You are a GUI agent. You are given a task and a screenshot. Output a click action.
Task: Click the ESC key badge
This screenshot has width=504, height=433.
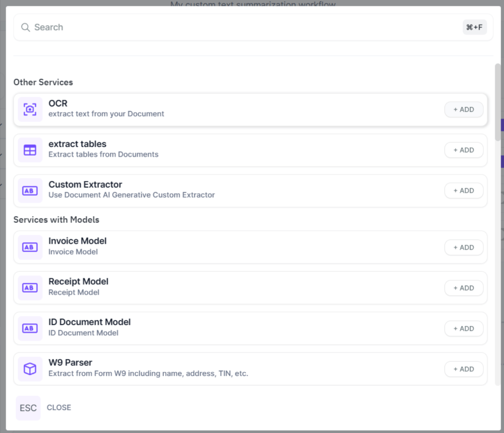pyautogui.click(x=28, y=407)
